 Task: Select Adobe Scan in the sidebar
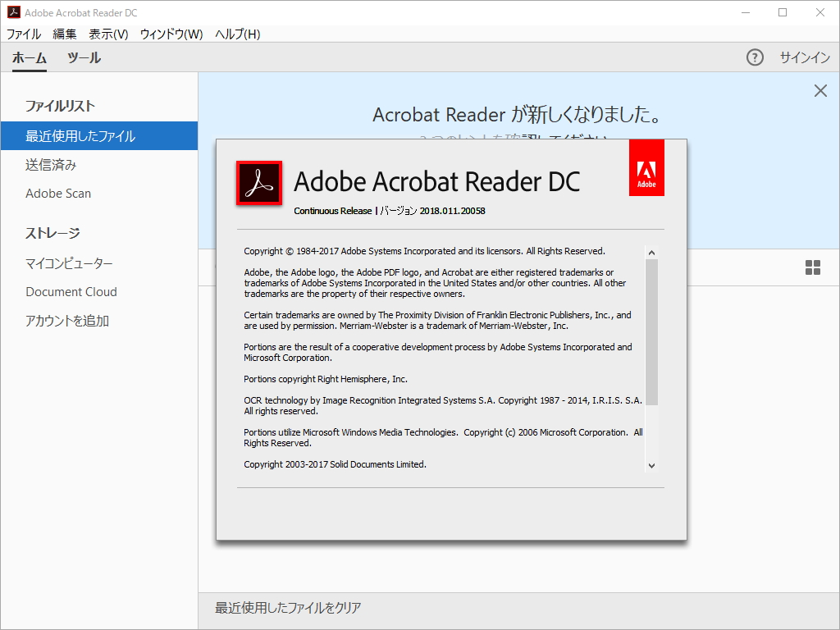(x=57, y=193)
